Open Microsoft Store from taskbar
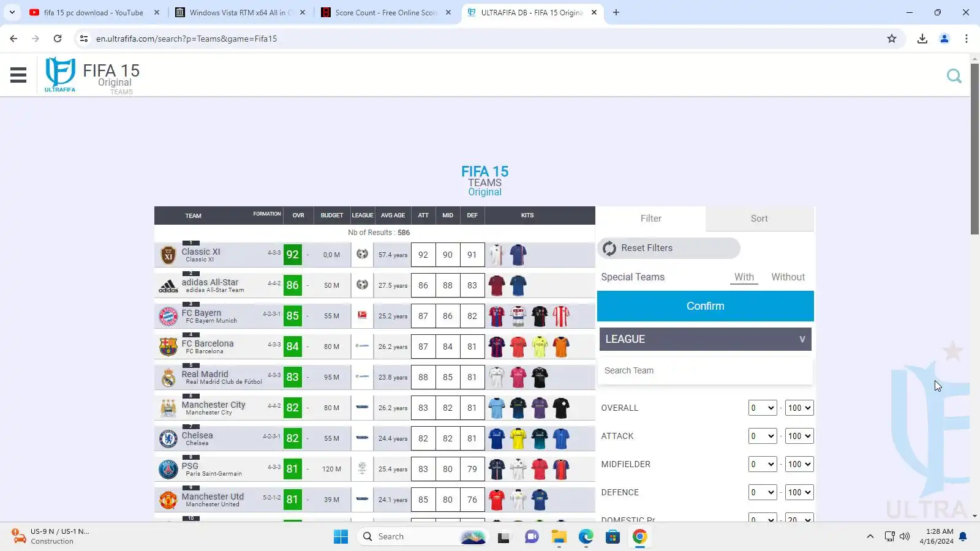The image size is (980, 551). tap(612, 537)
